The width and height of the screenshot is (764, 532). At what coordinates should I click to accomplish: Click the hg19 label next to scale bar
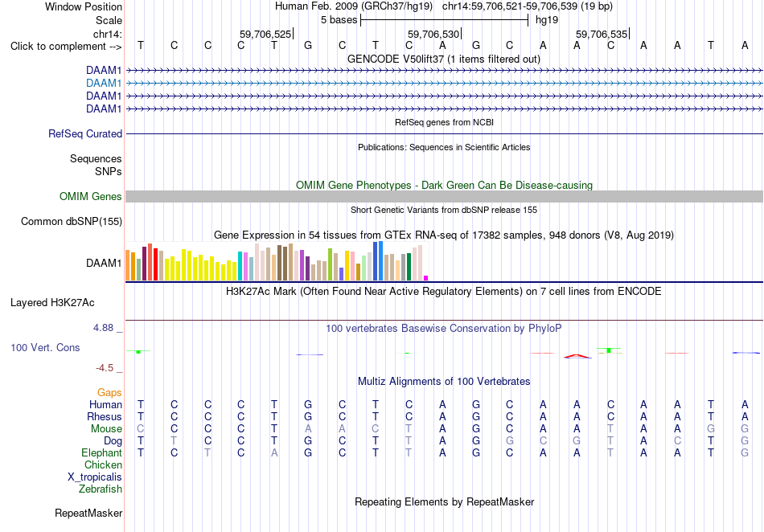[x=547, y=20]
